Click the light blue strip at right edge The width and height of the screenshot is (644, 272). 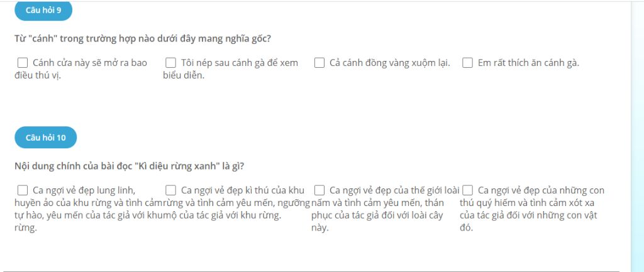(x=637, y=136)
